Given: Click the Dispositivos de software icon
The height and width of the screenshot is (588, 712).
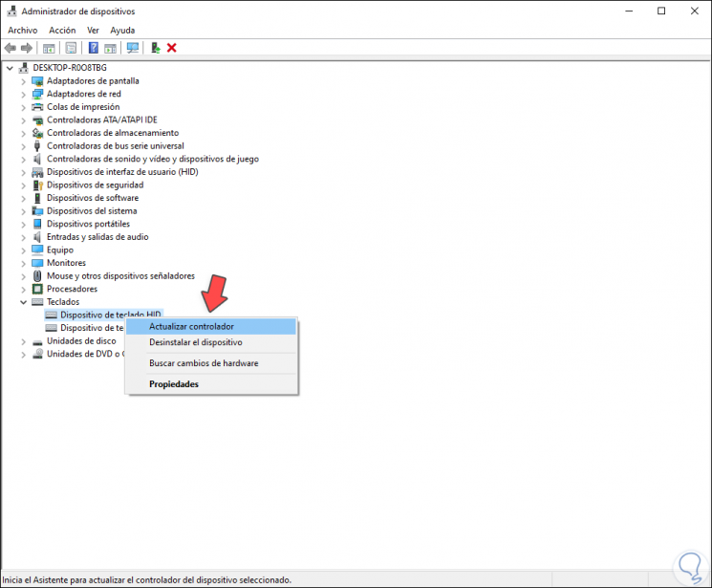Looking at the screenshot, I should [37, 198].
